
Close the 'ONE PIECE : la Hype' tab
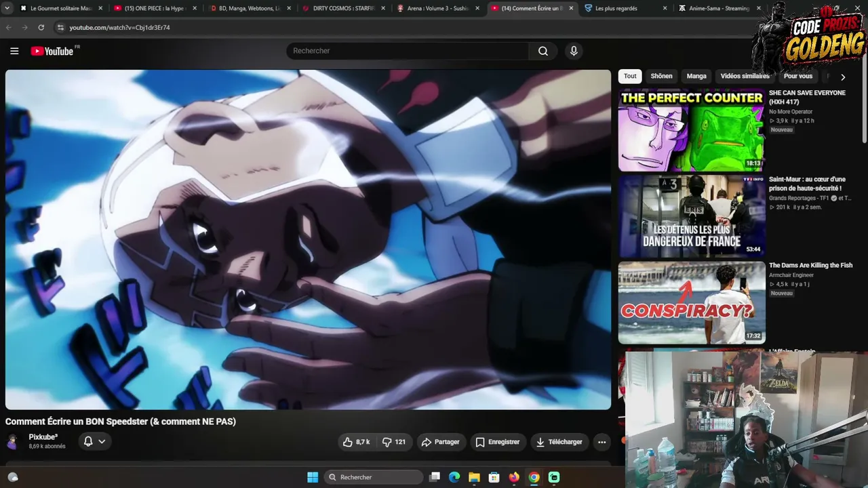[x=195, y=8]
